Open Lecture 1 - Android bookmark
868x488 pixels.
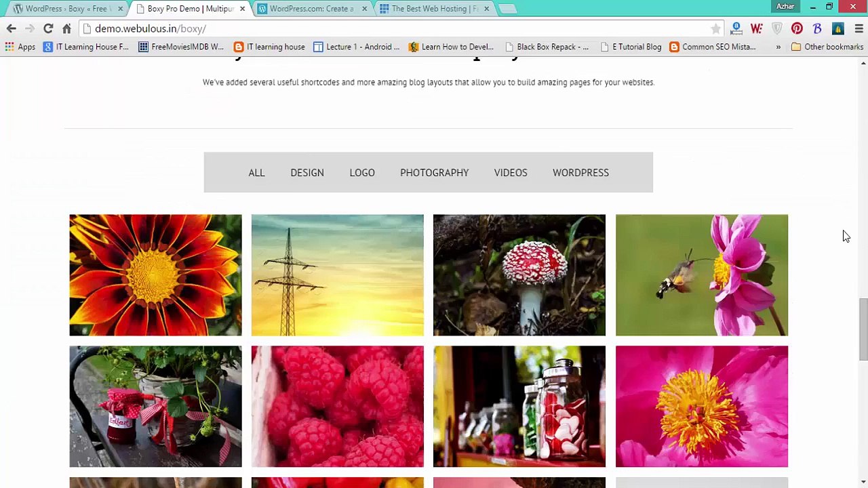tap(357, 47)
